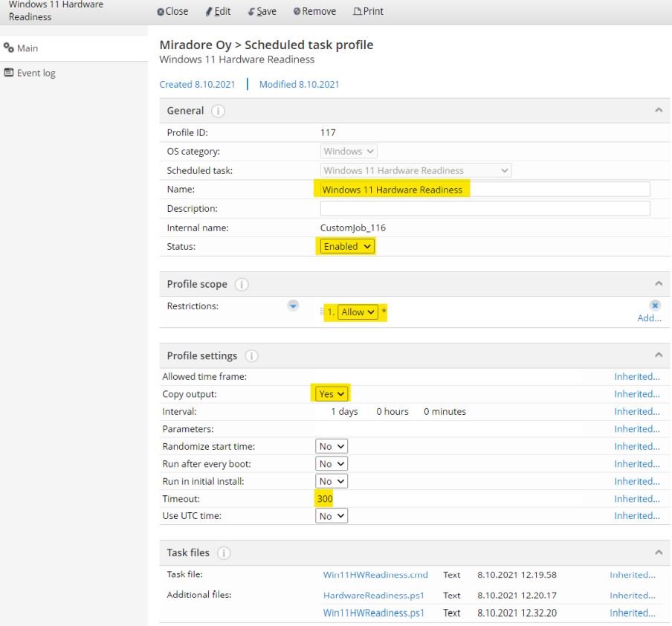672x626 pixels.
Task: Click the Profile ID value 117
Action: point(328,133)
